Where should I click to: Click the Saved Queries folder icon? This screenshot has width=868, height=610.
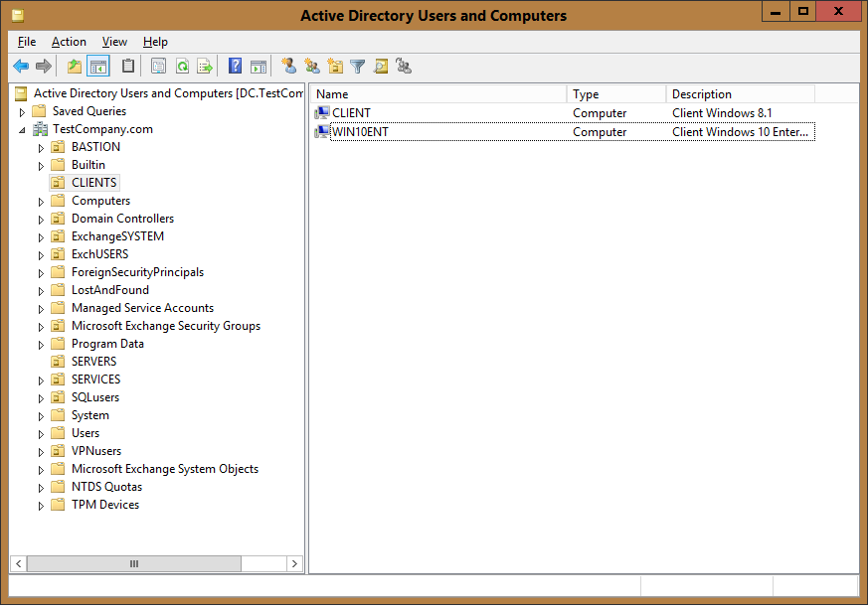click(x=39, y=111)
